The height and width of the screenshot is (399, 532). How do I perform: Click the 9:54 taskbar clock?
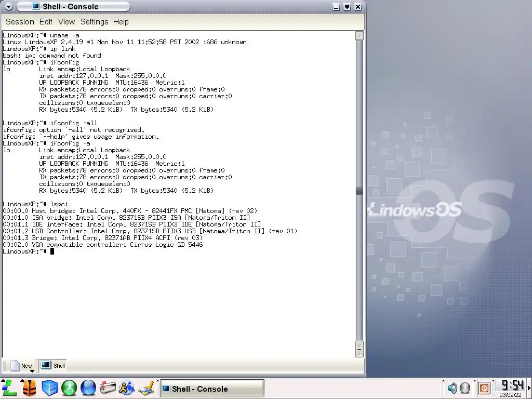coord(512,385)
